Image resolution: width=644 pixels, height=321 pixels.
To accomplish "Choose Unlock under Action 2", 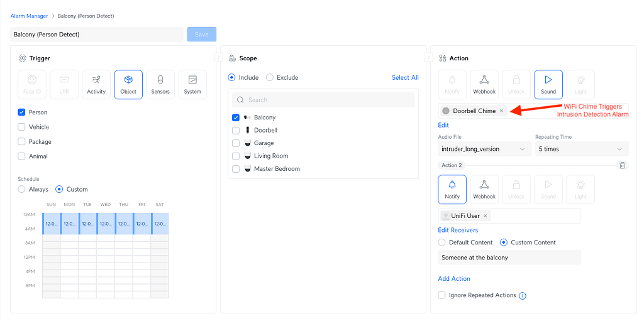I will [x=516, y=190].
